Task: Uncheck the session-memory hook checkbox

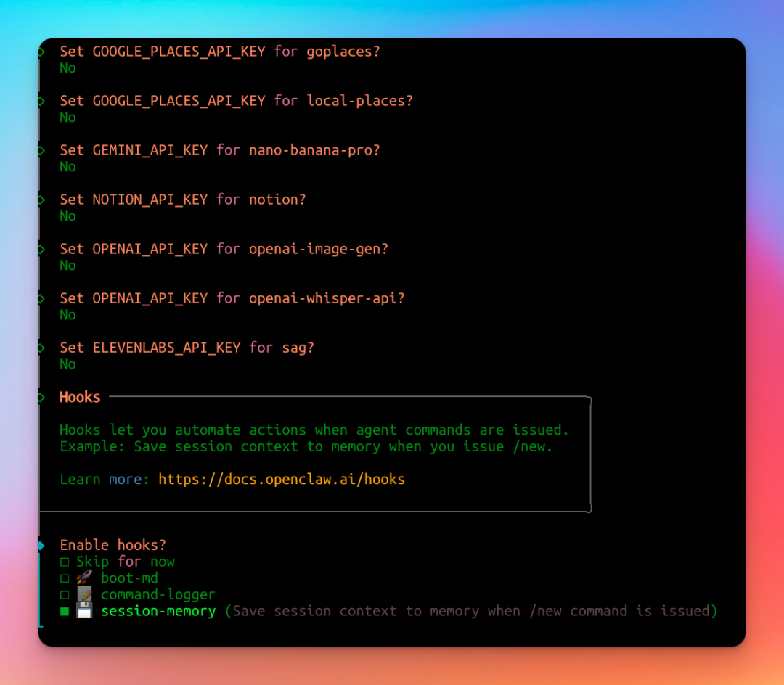Action: [x=65, y=612]
